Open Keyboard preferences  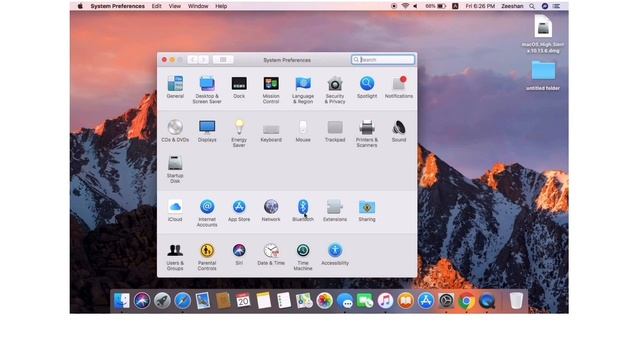(x=271, y=131)
